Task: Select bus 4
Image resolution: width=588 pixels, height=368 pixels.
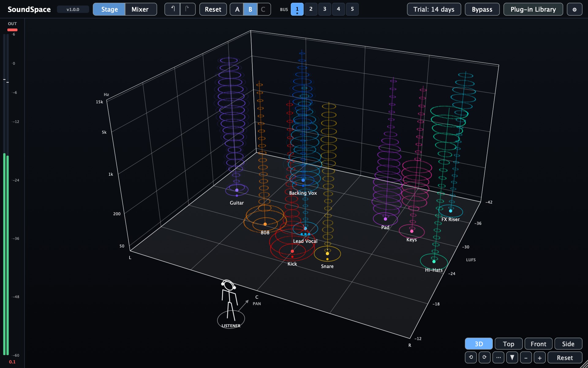Action: 338,9
